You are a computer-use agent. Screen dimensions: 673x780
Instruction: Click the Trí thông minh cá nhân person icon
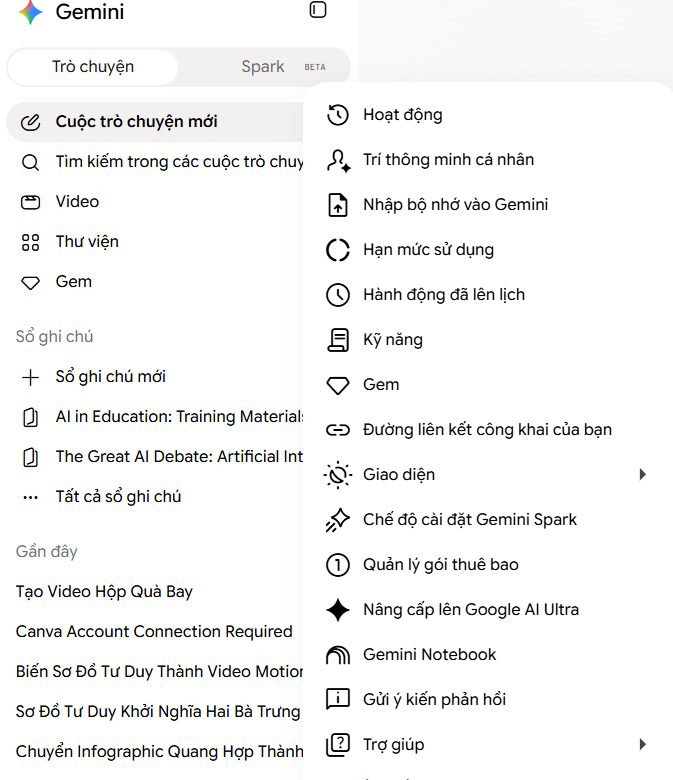point(338,160)
